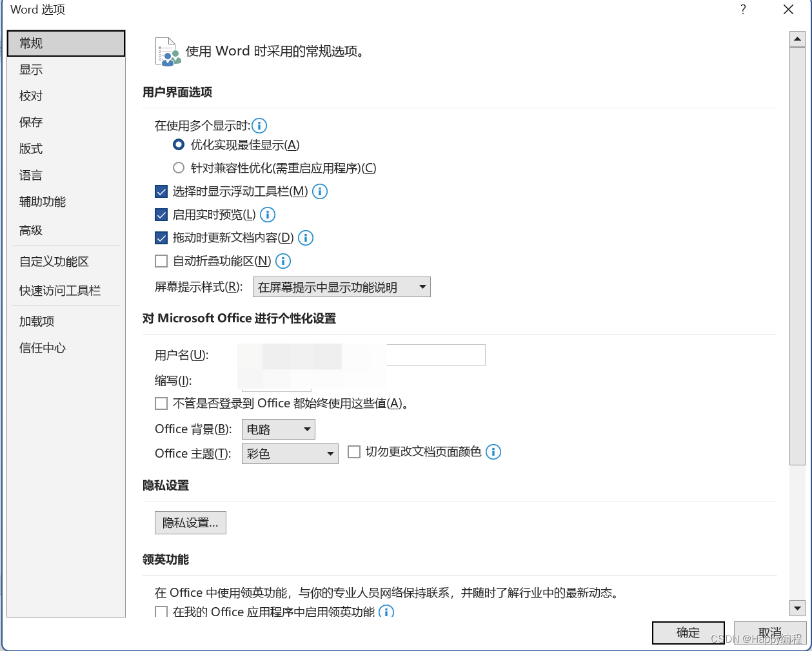Viewport: 812px width, 651px height.
Task: Uncheck 选择时显示浮动工具栏
Action: 161,191
